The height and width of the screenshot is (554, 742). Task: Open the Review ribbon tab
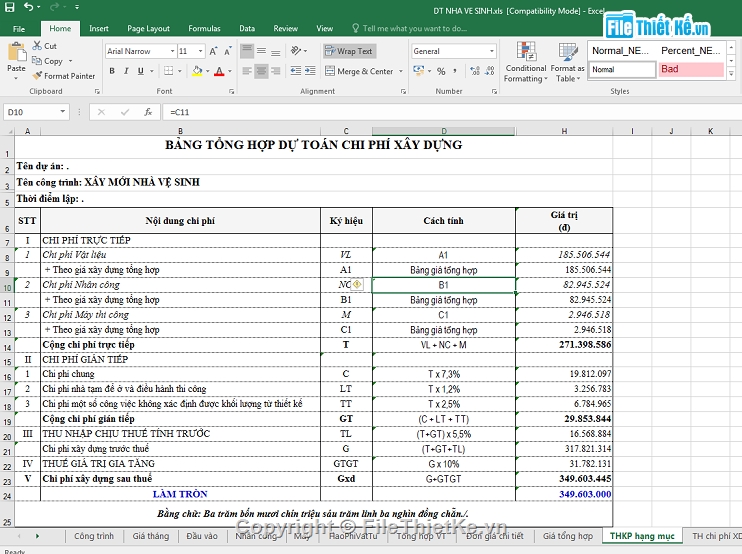(x=285, y=28)
